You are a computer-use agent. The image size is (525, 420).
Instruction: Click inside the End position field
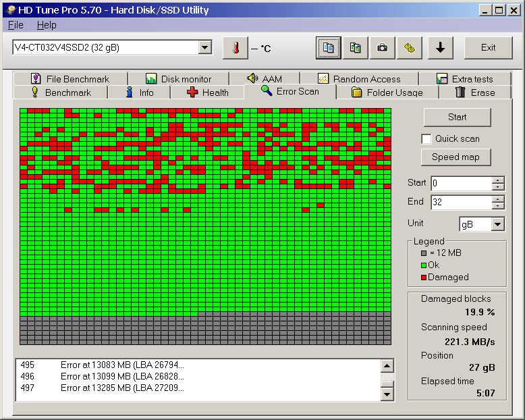point(460,203)
